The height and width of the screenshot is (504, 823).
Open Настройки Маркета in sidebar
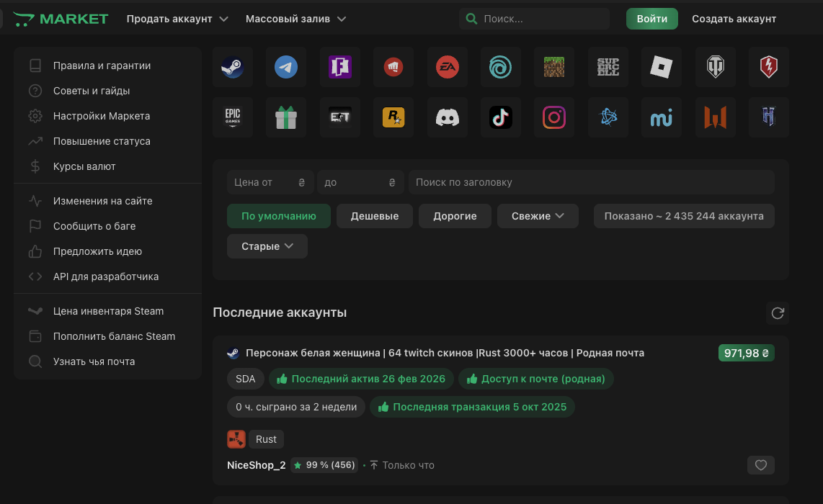pos(107,116)
